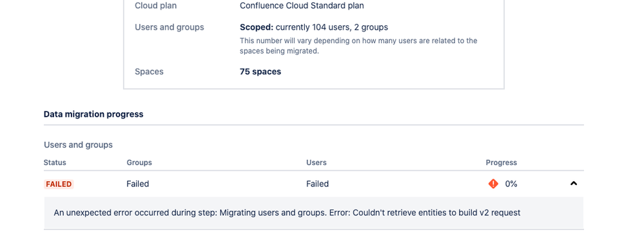Collapse the failed users and groups row
The height and width of the screenshot is (245, 644).
pos(574,184)
